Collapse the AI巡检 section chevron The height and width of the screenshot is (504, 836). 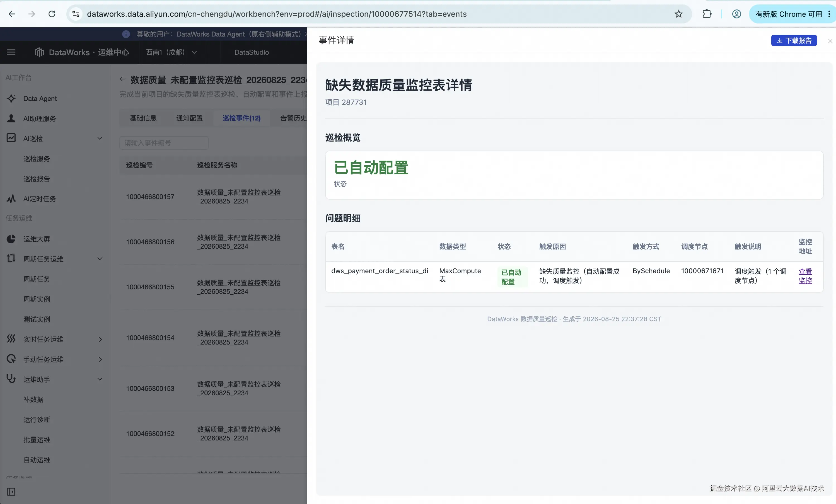click(100, 138)
